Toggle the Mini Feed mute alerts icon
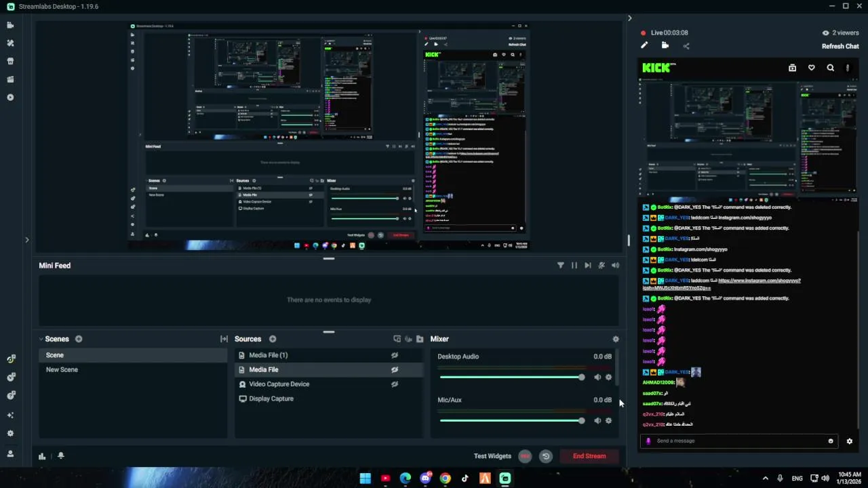This screenshot has height=488, width=868. pyautogui.click(x=601, y=266)
